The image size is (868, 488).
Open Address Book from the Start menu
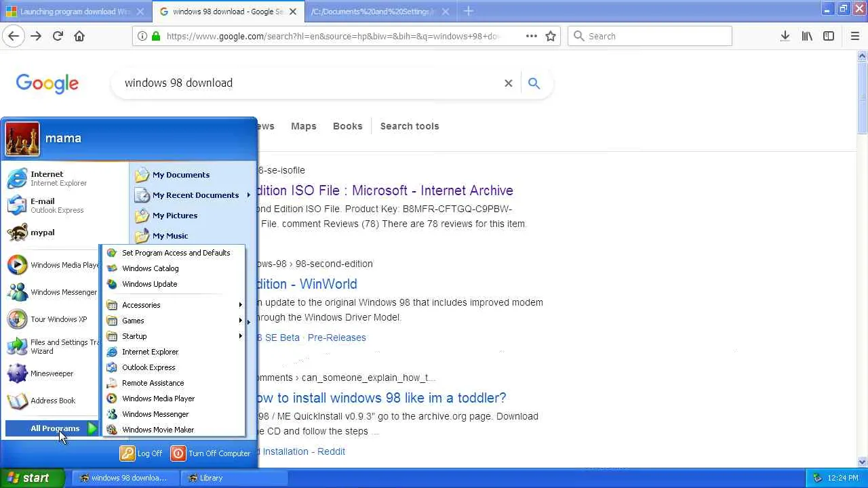[51, 401]
